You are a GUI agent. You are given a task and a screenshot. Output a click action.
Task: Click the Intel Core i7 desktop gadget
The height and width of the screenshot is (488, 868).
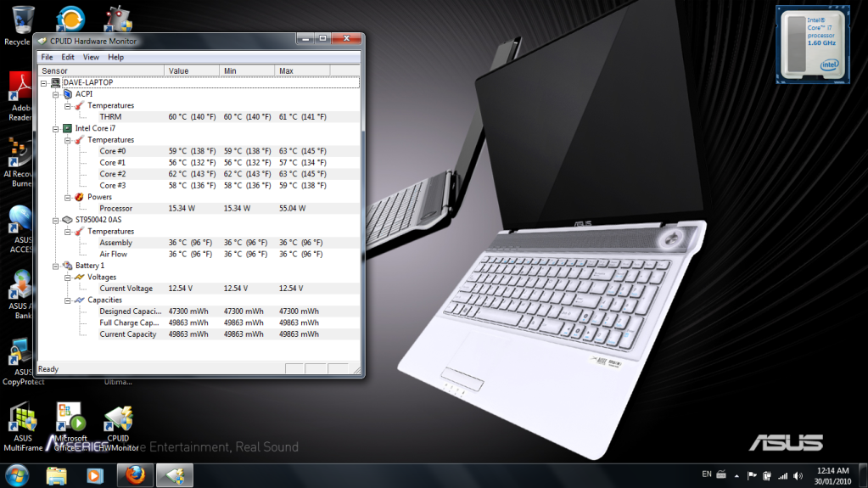coord(812,45)
